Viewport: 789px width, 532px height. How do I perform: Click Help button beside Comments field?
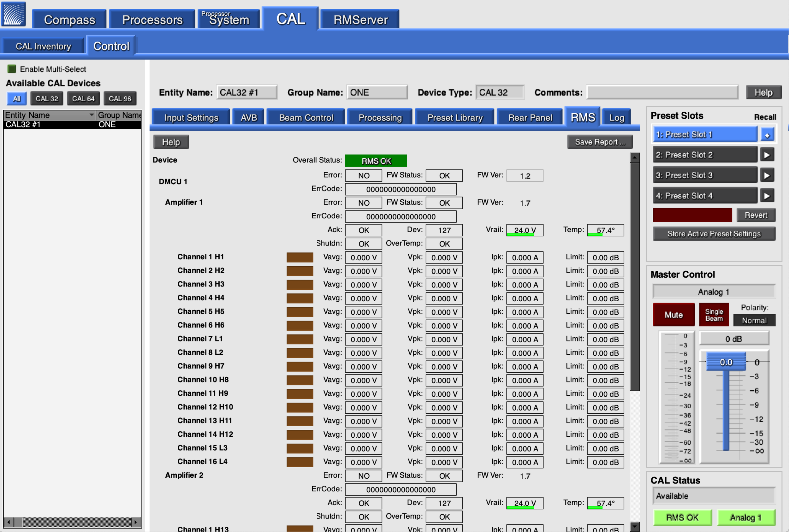763,92
